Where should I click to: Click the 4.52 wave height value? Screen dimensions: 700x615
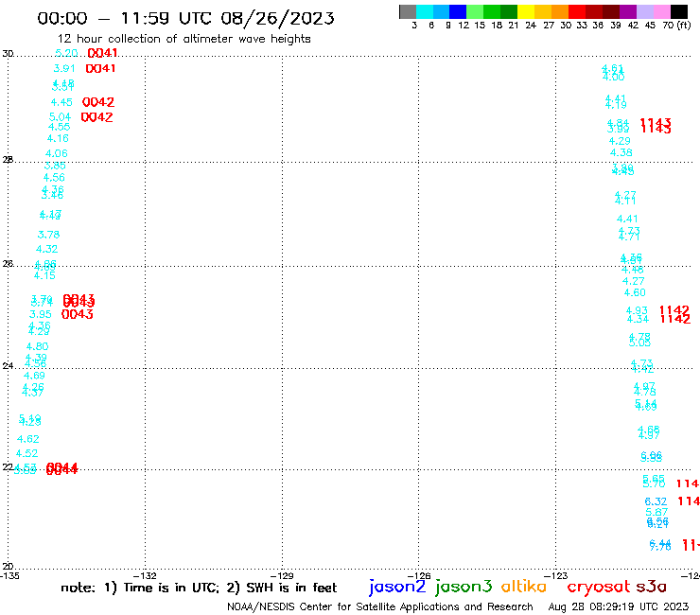[26, 453]
